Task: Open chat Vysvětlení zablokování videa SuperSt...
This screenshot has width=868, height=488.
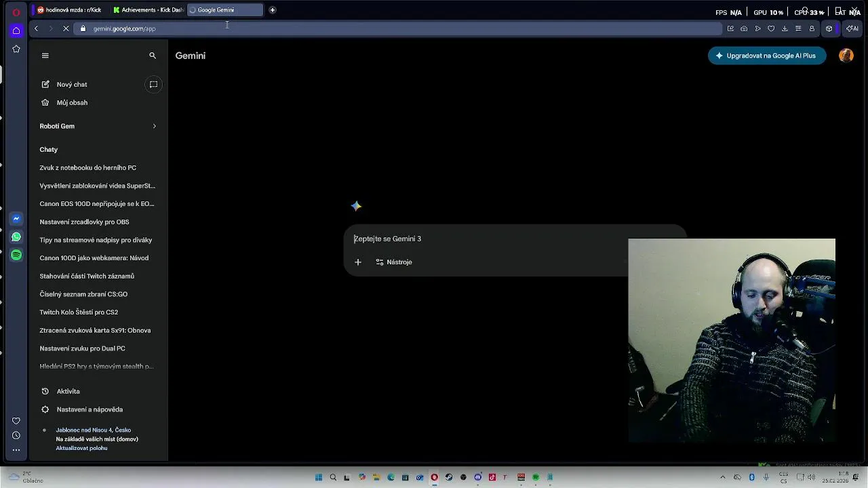Action: [x=98, y=186]
